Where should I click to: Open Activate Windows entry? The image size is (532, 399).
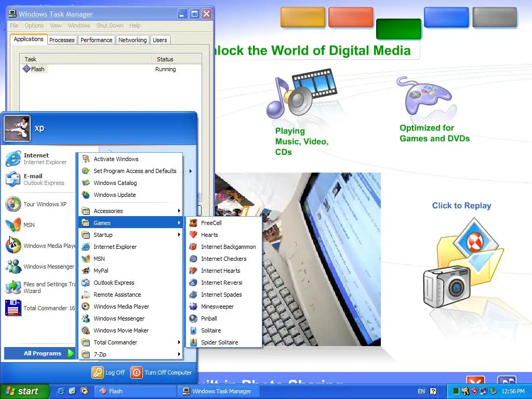(x=130, y=159)
